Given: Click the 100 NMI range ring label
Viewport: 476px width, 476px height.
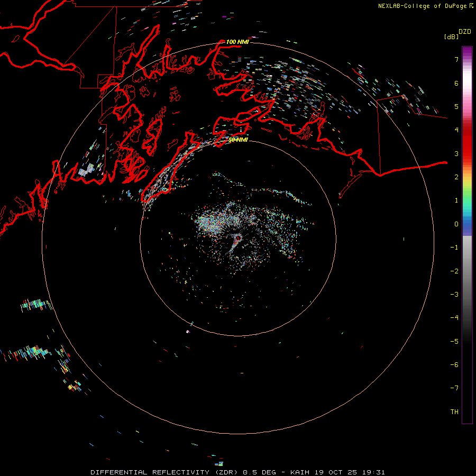Looking at the screenshot, I should 237,42.
